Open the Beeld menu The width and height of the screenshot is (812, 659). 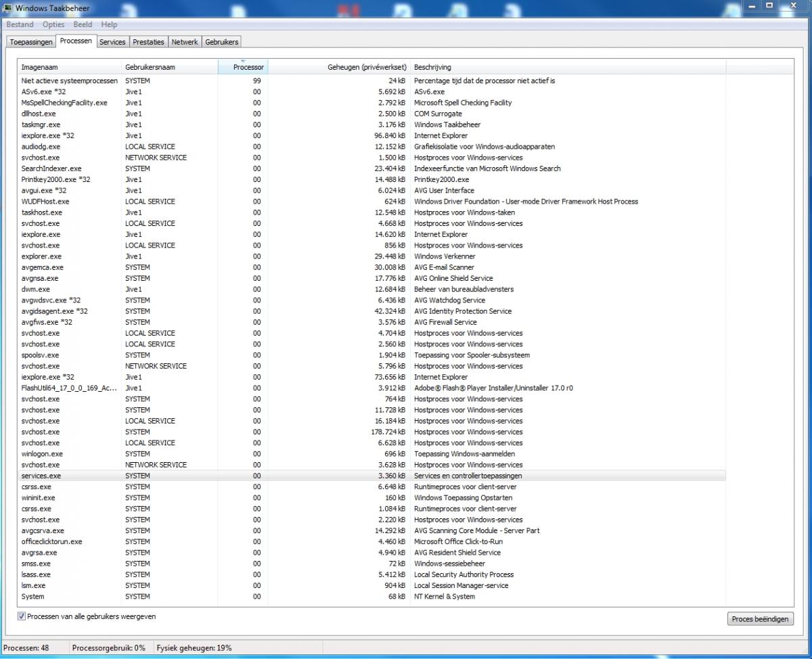[x=83, y=24]
